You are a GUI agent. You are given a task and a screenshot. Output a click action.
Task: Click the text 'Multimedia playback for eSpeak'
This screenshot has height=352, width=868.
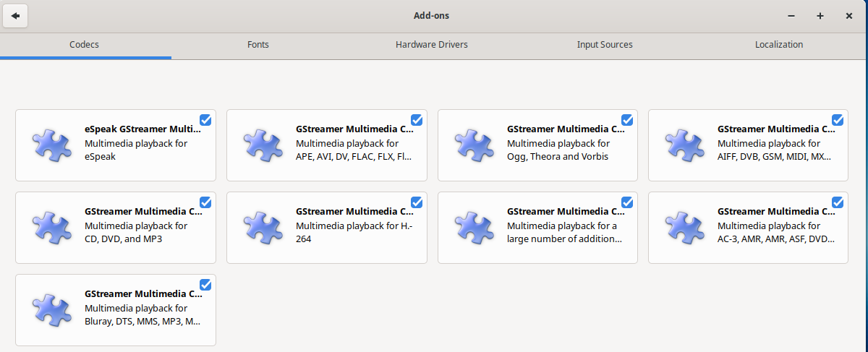pyautogui.click(x=136, y=150)
